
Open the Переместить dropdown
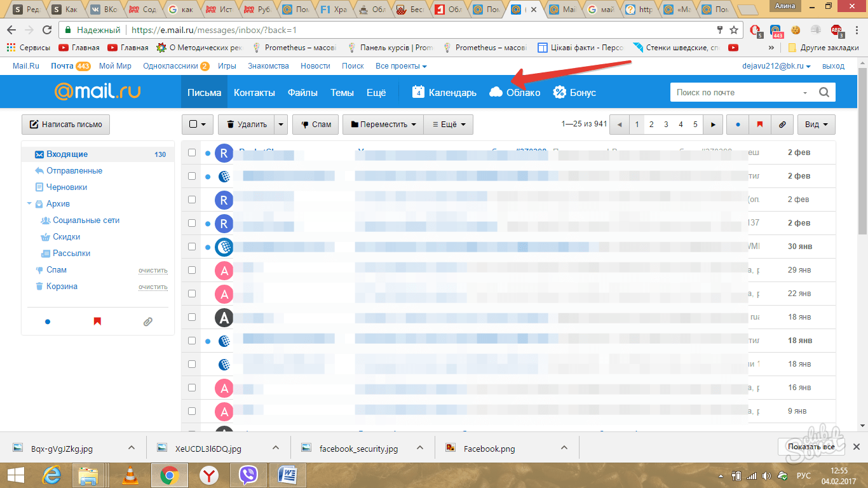383,125
